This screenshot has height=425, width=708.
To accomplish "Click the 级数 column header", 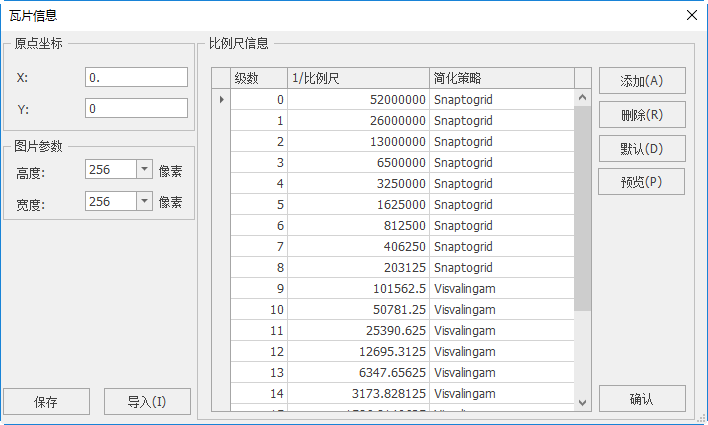I will click(259, 78).
